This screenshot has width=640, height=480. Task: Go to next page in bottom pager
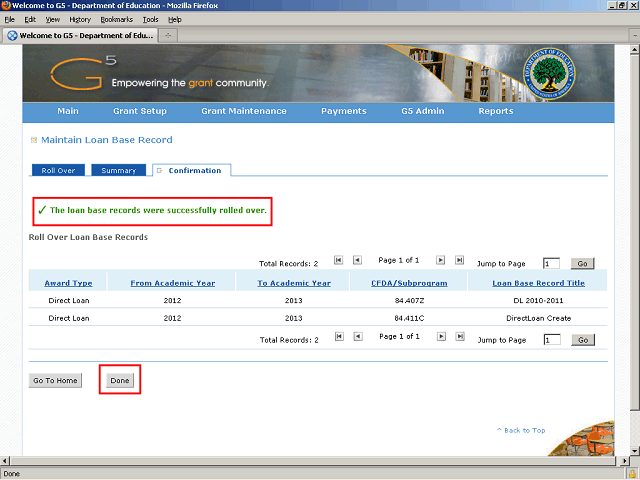tap(441, 336)
